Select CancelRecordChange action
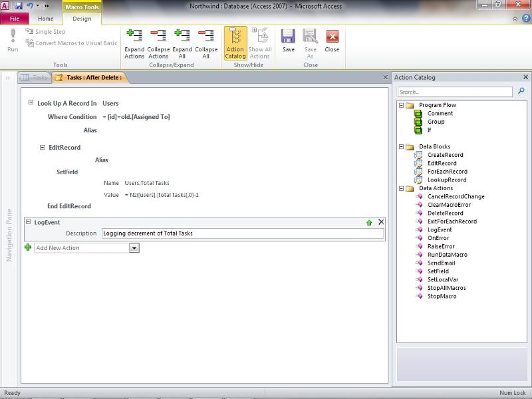Viewport: 532px width, 399px height. [456, 196]
